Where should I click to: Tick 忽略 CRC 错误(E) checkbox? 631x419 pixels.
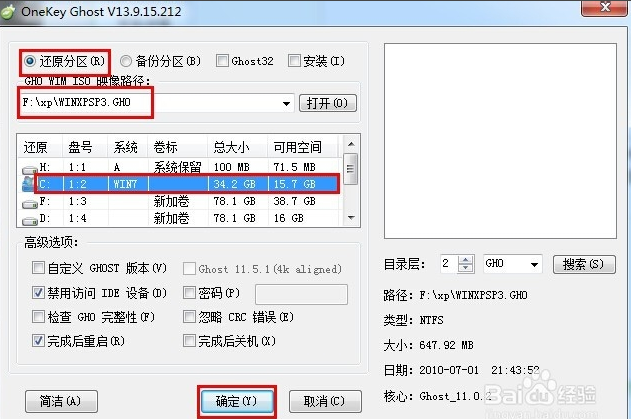[189, 317]
